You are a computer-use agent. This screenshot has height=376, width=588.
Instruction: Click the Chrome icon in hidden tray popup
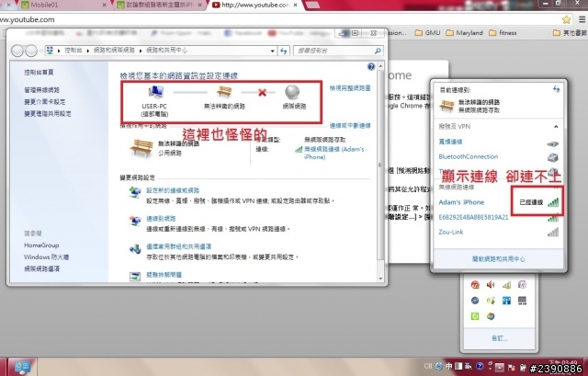(x=491, y=316)
